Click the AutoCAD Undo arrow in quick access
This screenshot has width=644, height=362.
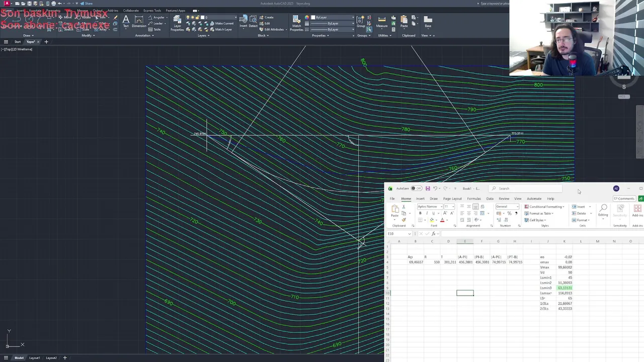click(x=59, y=4)
